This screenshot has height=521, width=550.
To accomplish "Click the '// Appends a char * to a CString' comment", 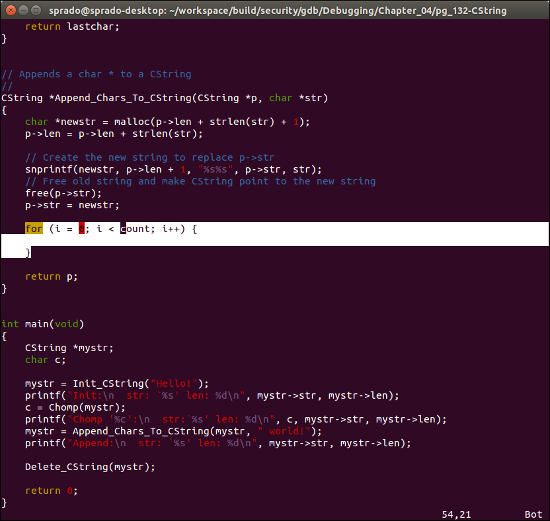I will tap(96, 74).
